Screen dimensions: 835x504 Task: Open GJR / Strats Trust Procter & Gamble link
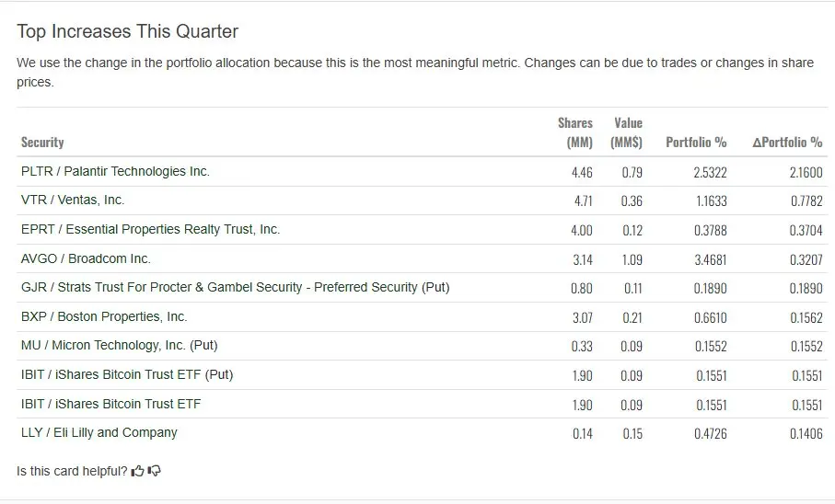coord(235,287)
